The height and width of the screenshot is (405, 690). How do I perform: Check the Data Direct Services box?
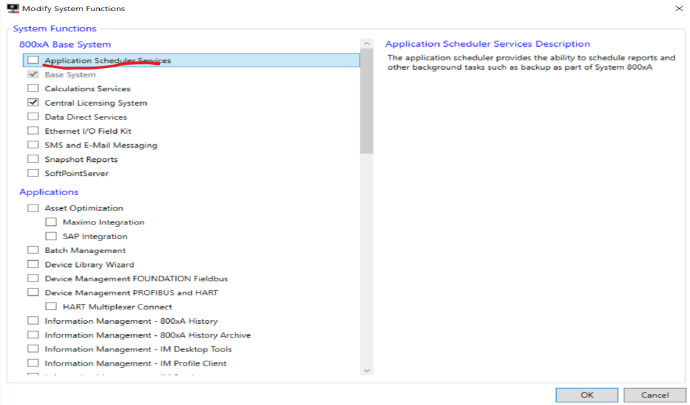point(33,116)
